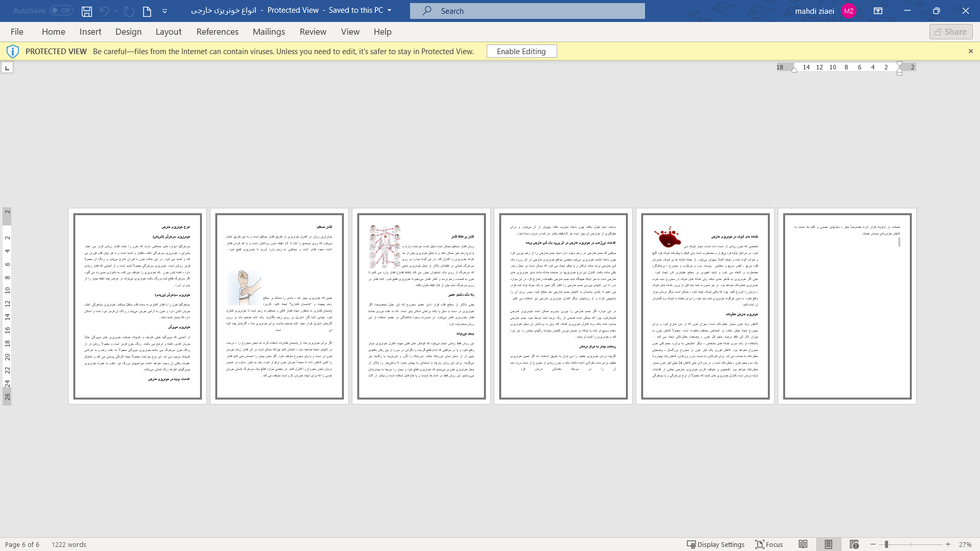Open Display Settings in status bar
This screenshot has width=980, height=551.
click(x=715, y=544)
